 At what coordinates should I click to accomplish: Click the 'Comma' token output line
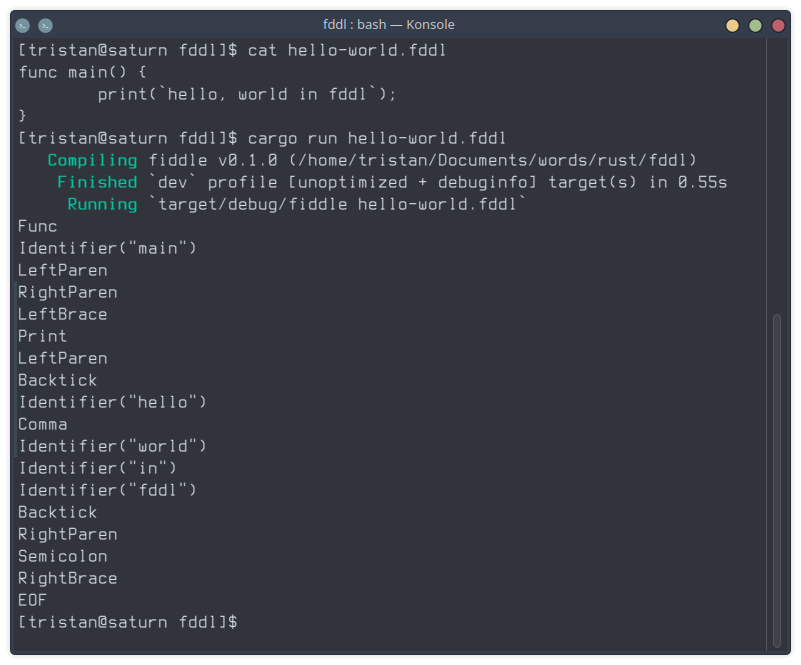[42, 424]
